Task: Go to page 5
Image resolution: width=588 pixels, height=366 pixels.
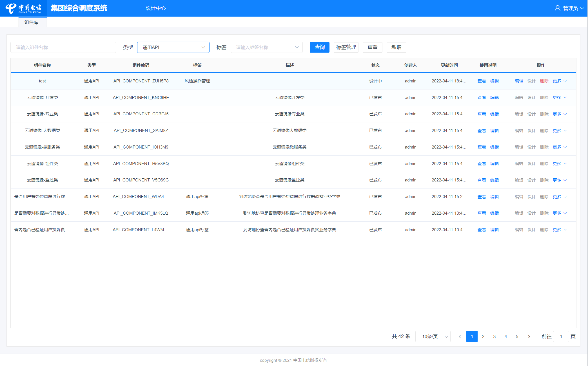Action: [517, 336]
